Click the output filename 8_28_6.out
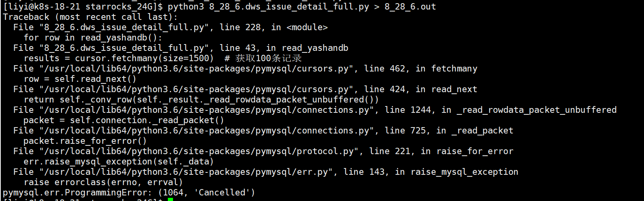 410,7
